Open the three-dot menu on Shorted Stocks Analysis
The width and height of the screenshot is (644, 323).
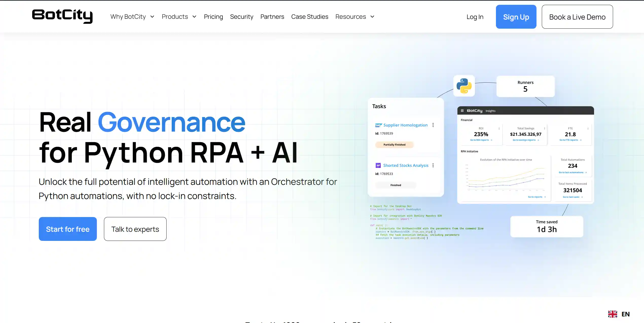point(433,165)
